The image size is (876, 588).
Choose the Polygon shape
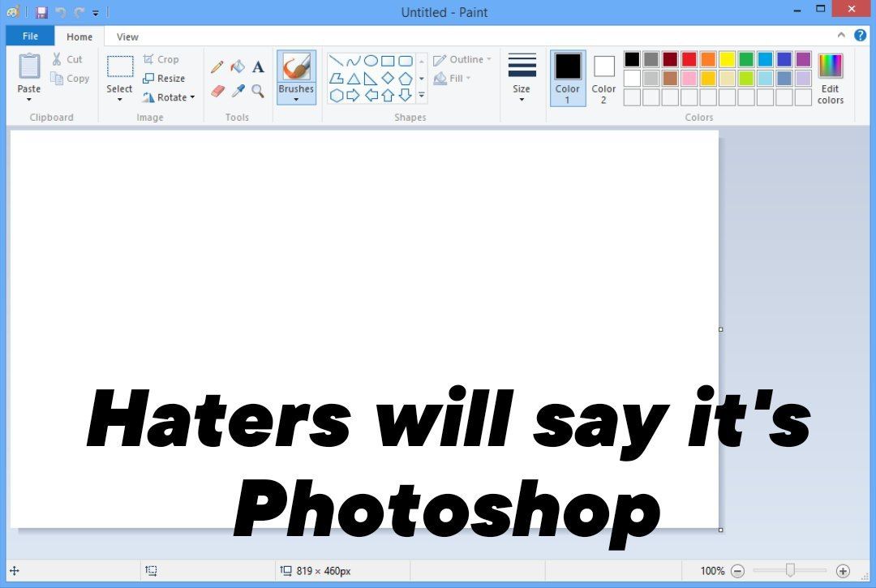click(x=337, y=78)
